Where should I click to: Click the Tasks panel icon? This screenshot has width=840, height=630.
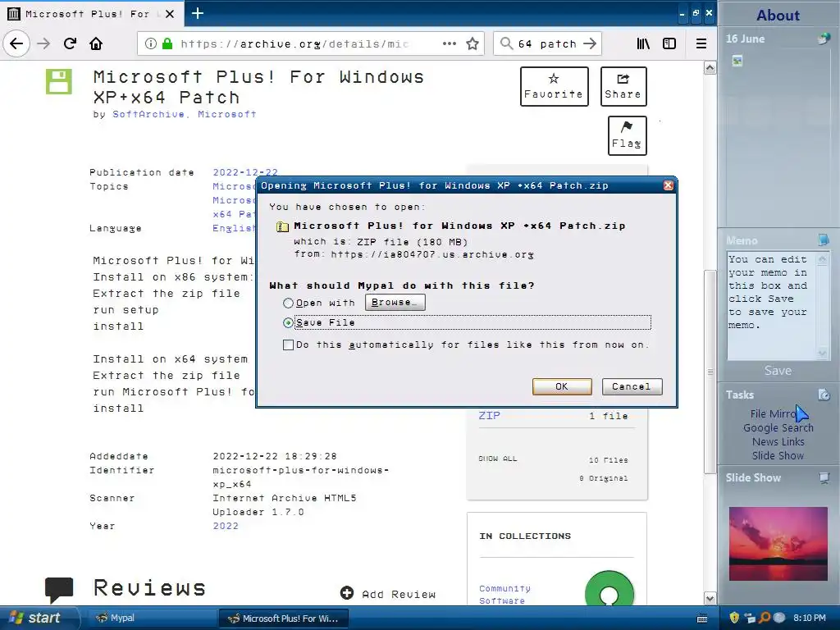pyautogui.click(x=824, y=395)
